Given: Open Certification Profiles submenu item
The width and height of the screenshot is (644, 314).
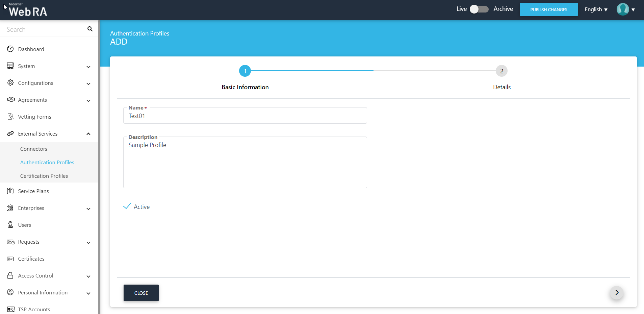Looking at the screenshot, I should (44, 176).
